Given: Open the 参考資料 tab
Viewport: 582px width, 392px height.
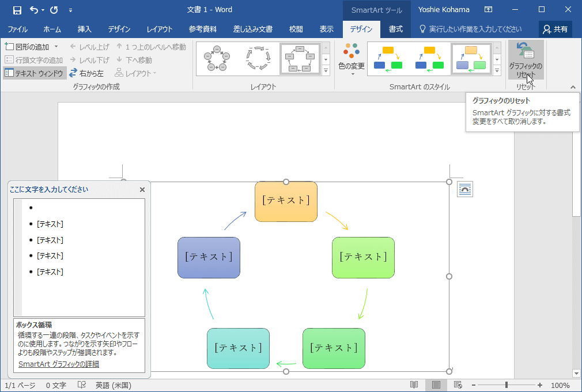Looking at the screenshot, I should coord(203,29).
